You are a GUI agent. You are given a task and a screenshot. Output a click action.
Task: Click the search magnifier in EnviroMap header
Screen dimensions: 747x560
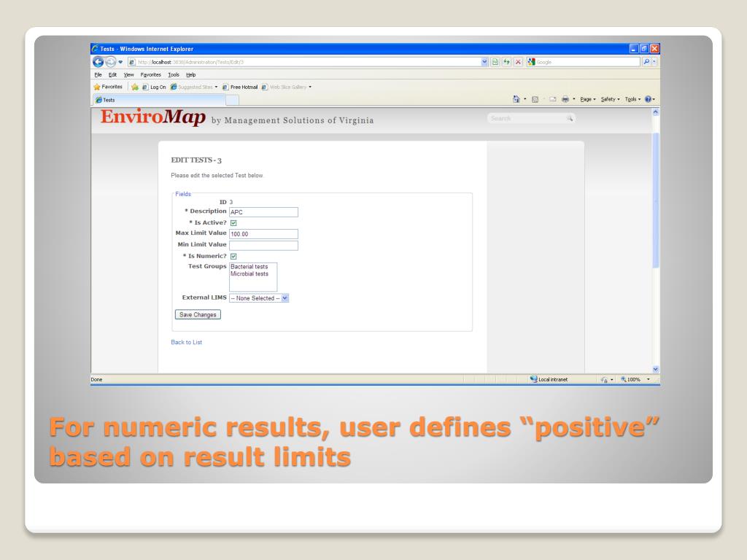tap(570, 119)
